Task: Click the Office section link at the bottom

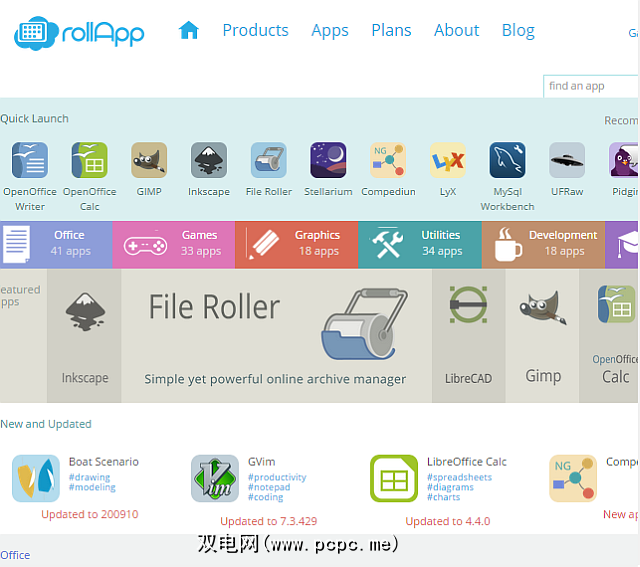Action: tap(15, 555)
